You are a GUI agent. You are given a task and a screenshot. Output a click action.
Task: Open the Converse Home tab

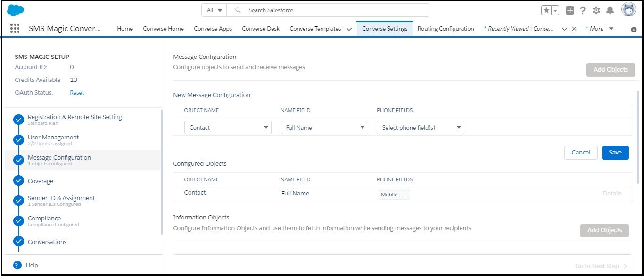(x=164, y=29)
